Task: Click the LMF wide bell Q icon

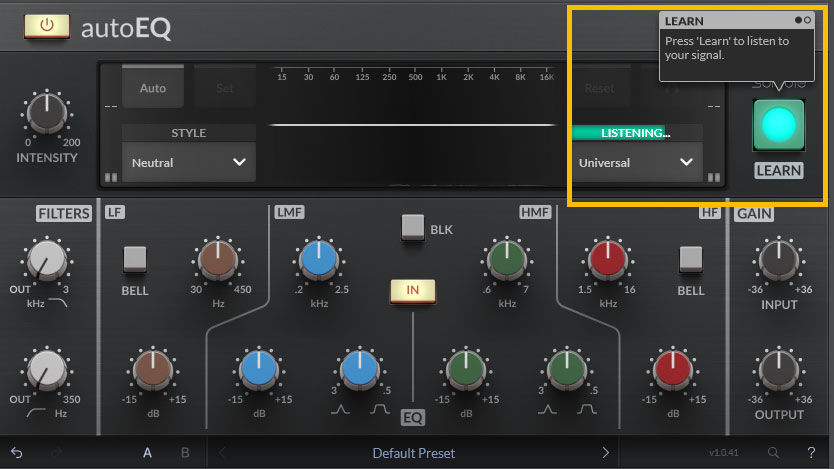Action: click(380, 409)
